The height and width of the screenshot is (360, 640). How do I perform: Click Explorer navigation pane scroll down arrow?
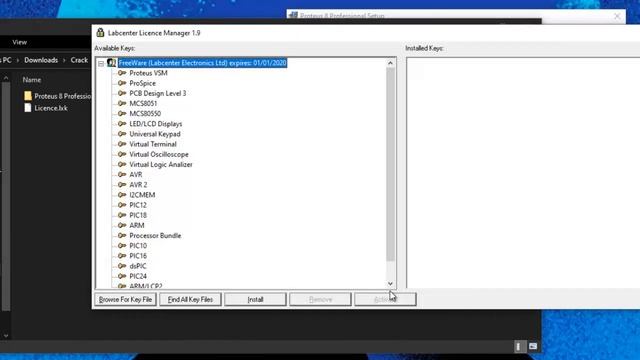pos(6,336)
